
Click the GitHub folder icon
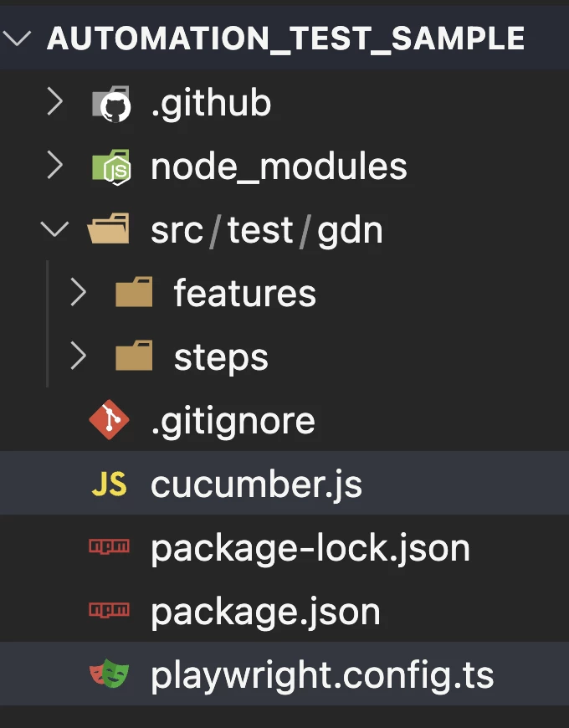(110, 104)
